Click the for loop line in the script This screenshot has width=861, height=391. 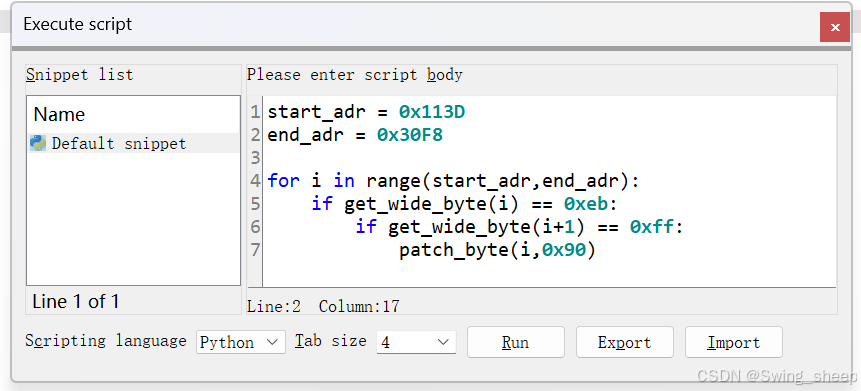[454, 181]
